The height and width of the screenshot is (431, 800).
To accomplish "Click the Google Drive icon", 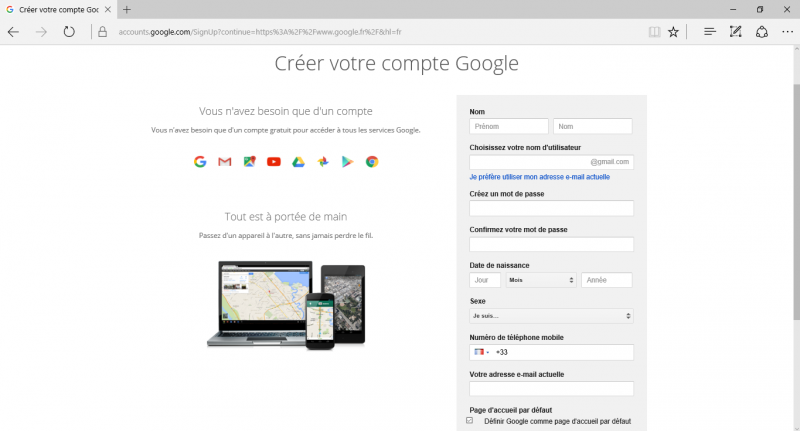I will (298, 162).
